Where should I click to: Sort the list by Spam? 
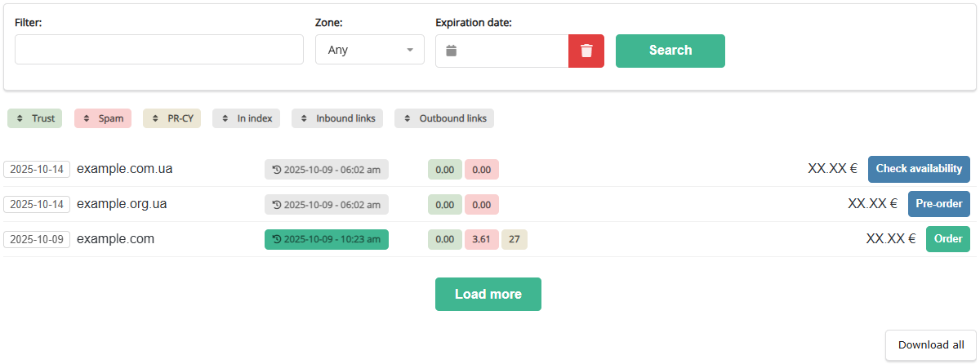tap(103, 118)
